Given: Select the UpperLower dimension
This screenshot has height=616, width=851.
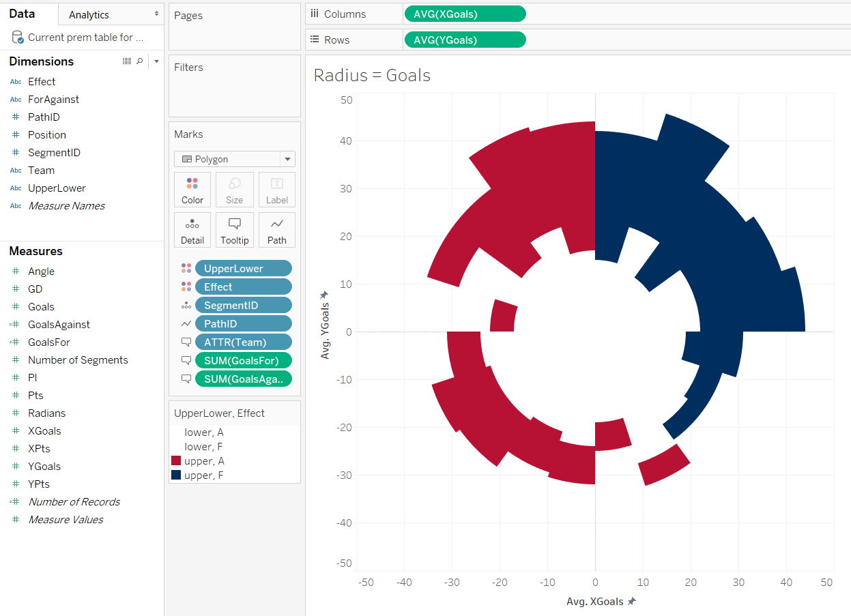Looking at the screenshot, I should coord(57,188).
